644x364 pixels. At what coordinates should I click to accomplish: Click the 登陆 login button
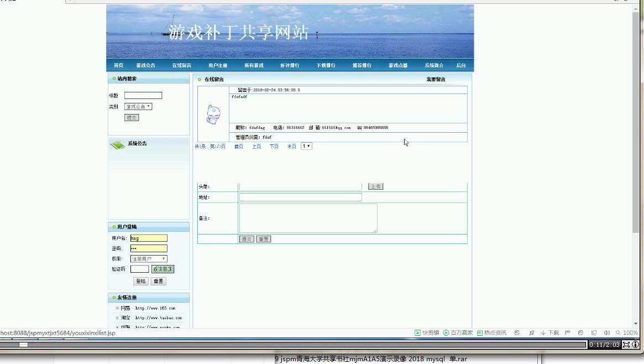141,282
